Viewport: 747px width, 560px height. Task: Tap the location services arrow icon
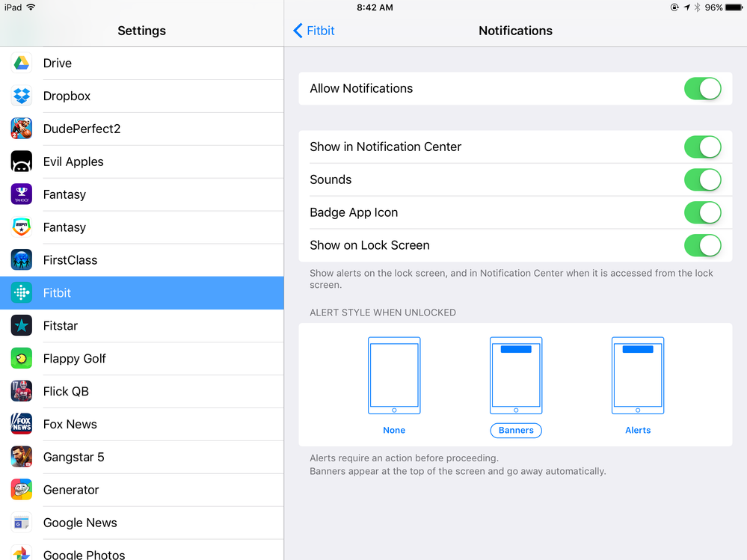pyautogui.click(x=686, y=7)
